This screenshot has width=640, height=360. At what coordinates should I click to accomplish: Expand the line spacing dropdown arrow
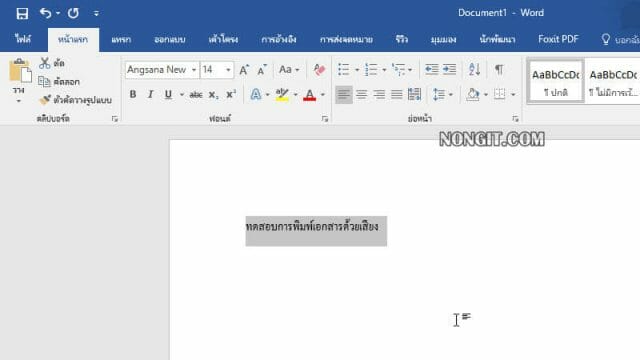[x=451, y=95]
